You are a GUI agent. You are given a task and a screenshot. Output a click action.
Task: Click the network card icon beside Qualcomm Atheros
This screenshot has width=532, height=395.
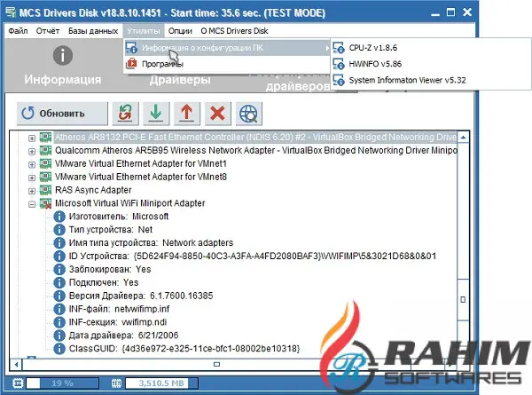tap(45, 150)
